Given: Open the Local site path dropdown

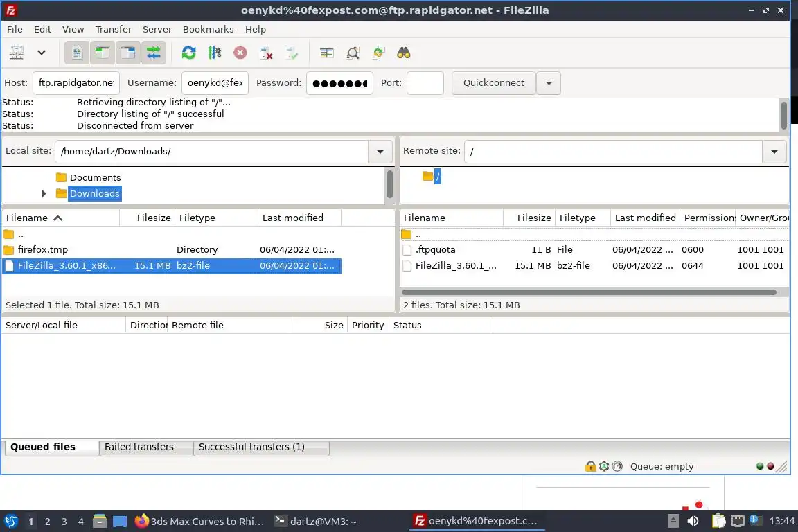Looking at the screenshot, I should tap(380, 151).
